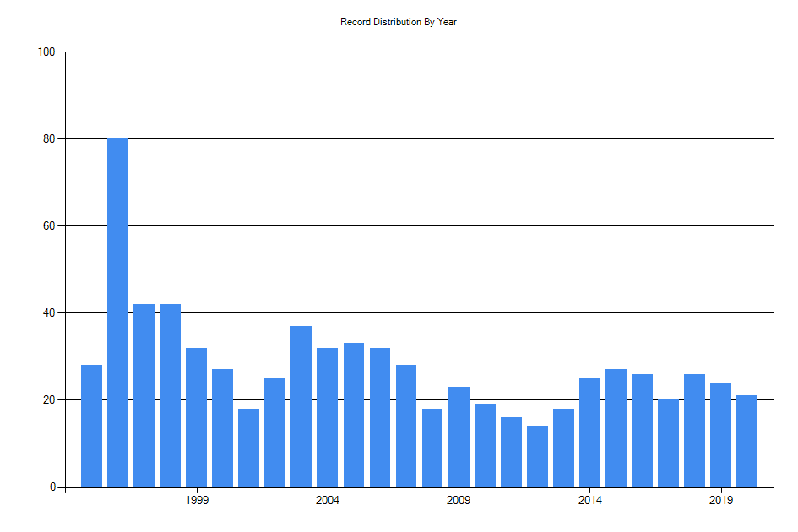Screen dimensions: 798x532
Task: Select the 2010 bar just right of 2009
Action: point(485,446)
